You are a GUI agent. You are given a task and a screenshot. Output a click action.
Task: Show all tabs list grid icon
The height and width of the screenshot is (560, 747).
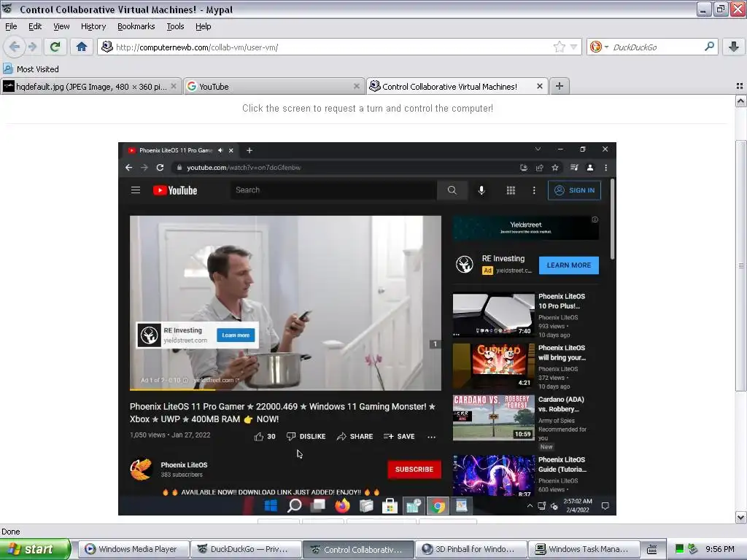pyautogui.click(x=740, y=86)
